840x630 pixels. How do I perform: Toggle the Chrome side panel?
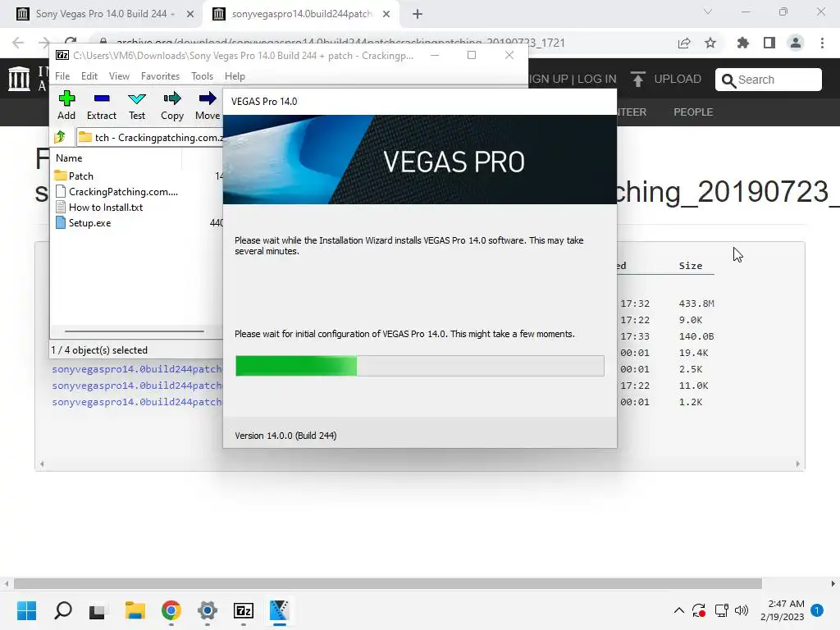[769, 43]
